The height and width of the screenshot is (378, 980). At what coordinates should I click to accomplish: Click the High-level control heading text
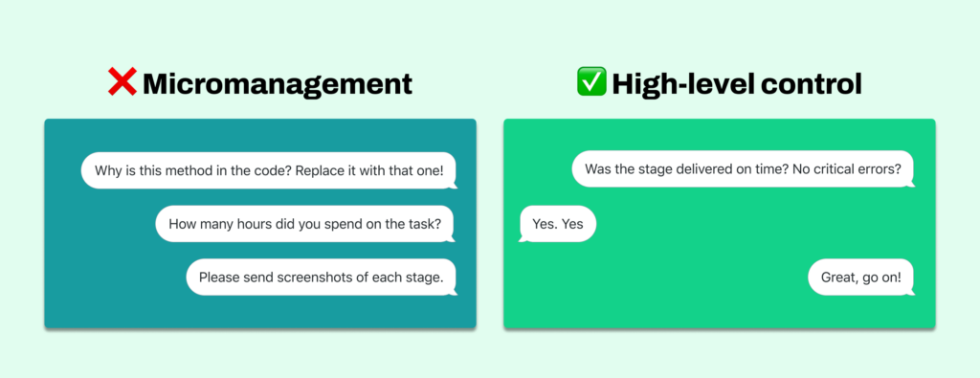point(737,84)
